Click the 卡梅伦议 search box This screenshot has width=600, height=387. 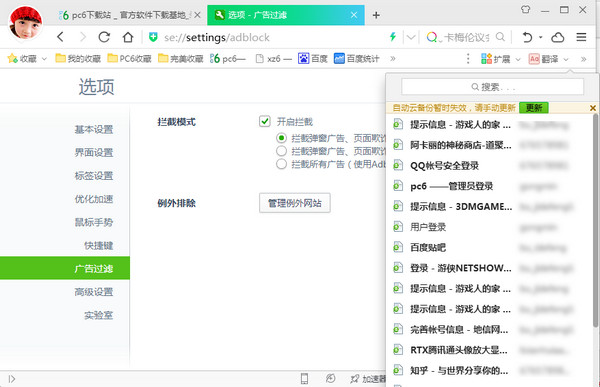tap(466, 37)
